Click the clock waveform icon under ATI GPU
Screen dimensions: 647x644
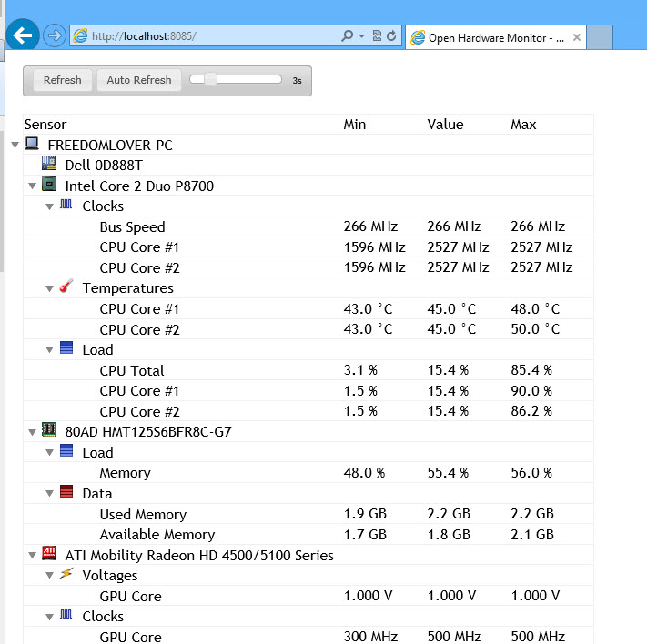[x=66, y=614]
